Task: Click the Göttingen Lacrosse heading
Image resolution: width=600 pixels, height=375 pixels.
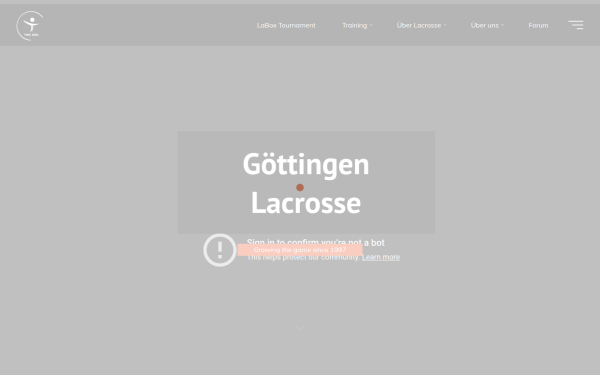Action: tap(306, 183)
